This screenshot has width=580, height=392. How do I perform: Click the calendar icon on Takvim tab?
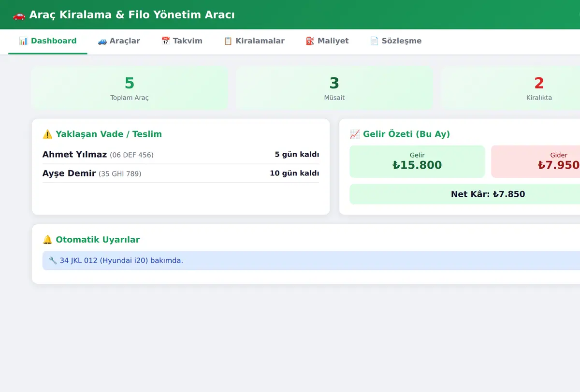[x=165, y=41]
